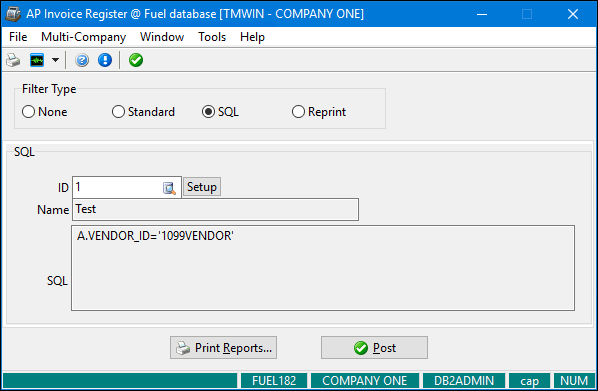Open the ID lookup search icon
This screenshot has height=391, width=598.
[x=169, y=188]
